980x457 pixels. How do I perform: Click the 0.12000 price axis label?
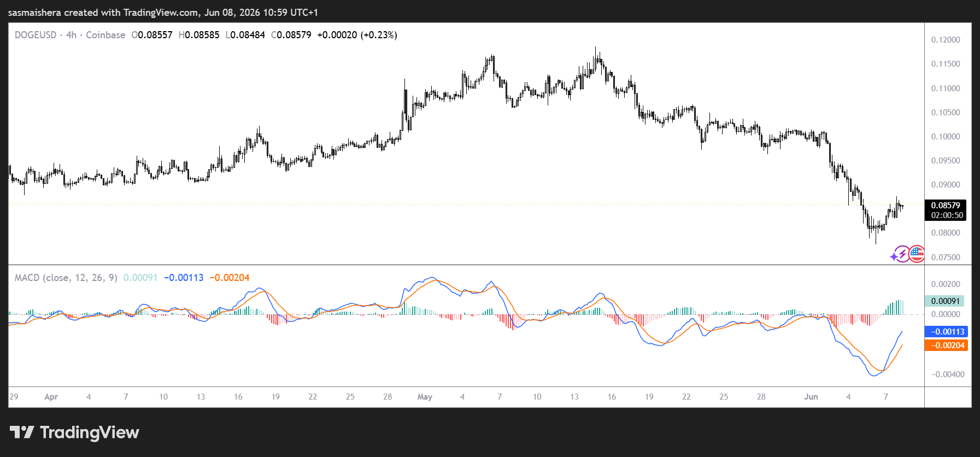pos(946,40)
